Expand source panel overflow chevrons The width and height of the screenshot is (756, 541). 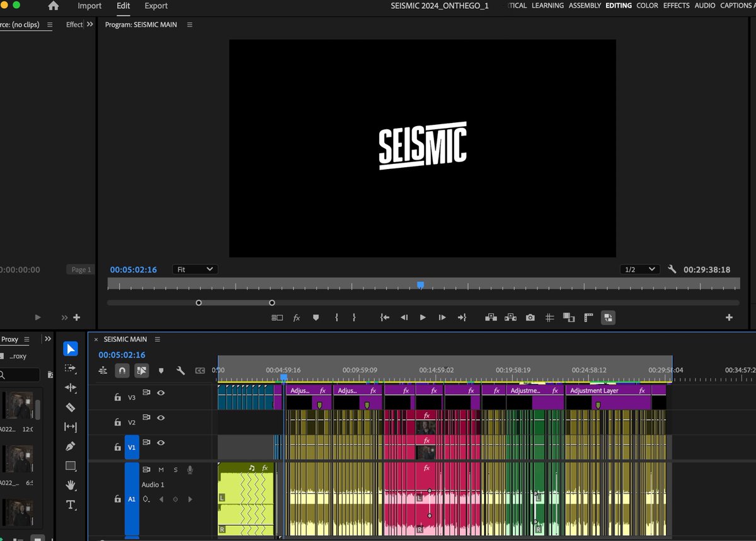pyautogui.click(x=89, y=24)
